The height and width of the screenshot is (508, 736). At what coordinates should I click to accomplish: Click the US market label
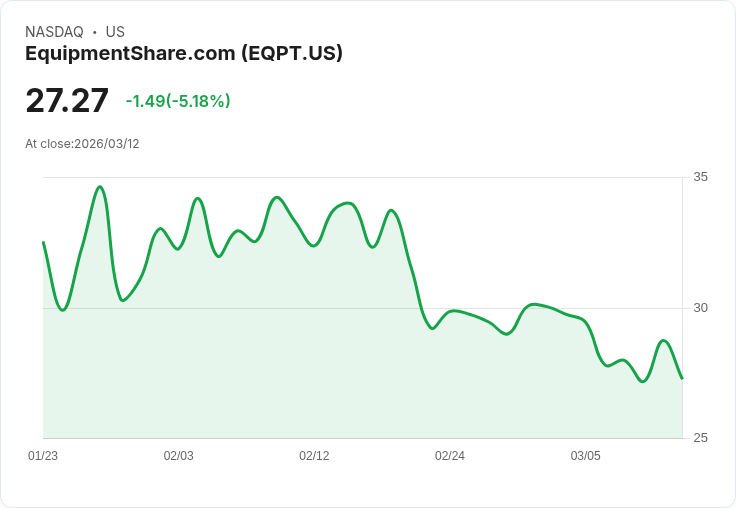pos(115,32)
